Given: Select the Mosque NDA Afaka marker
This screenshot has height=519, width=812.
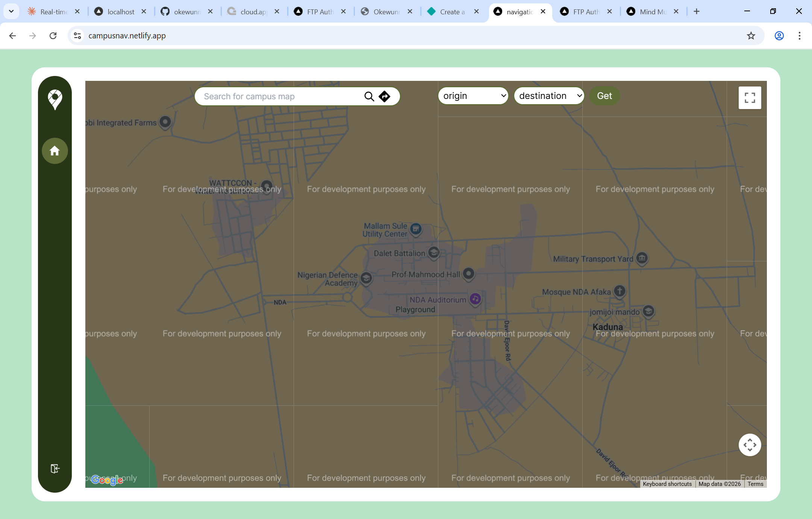Looking at the screenshot, I should click(620, 291).
